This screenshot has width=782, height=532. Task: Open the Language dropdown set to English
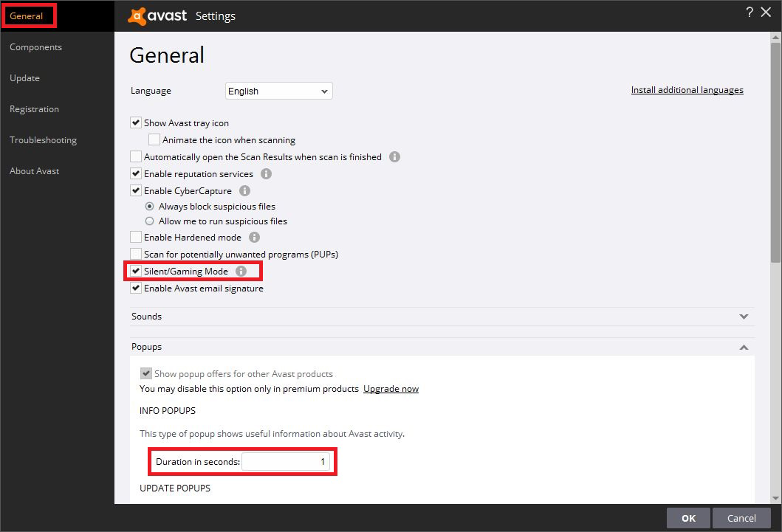click(279, 91)
